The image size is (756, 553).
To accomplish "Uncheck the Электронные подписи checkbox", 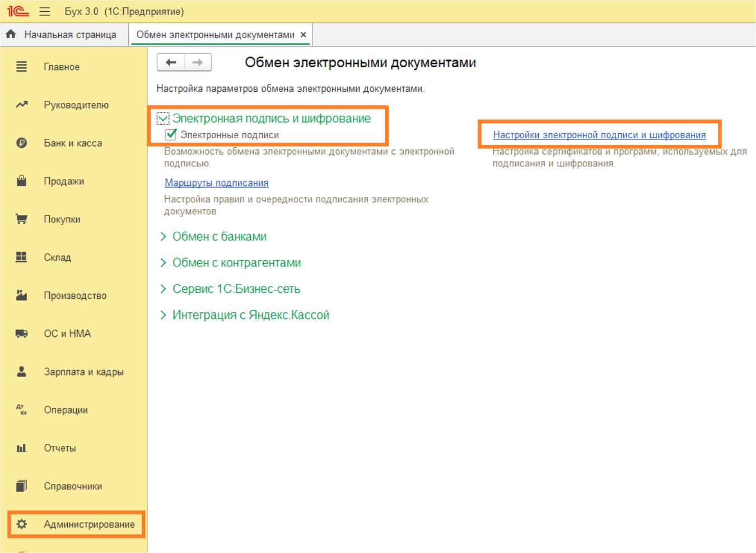I will (171, 134).
